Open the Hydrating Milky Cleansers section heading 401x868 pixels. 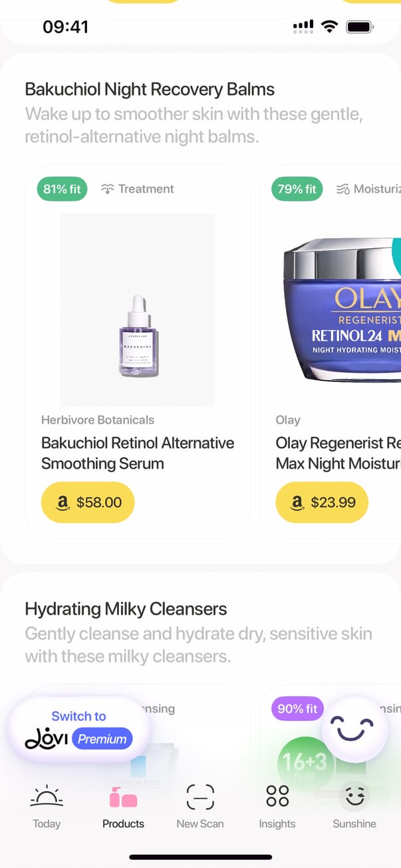click(x=126, y=609)
